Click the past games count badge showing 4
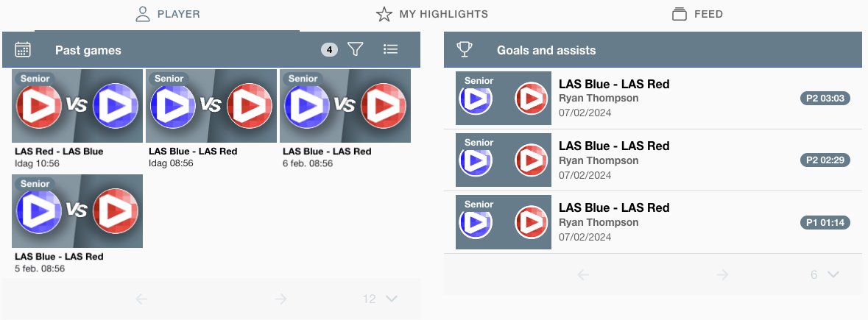The width and height of the screenshot is (868, 320). coord(329,50)
